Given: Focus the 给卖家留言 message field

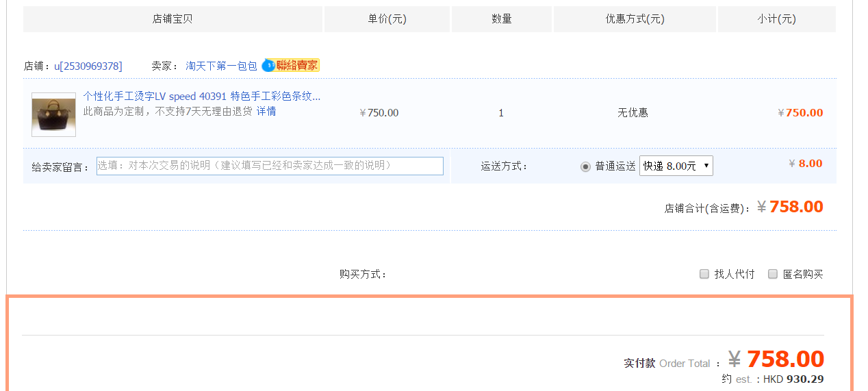Looking at the screenshot, I should [270, 166].
